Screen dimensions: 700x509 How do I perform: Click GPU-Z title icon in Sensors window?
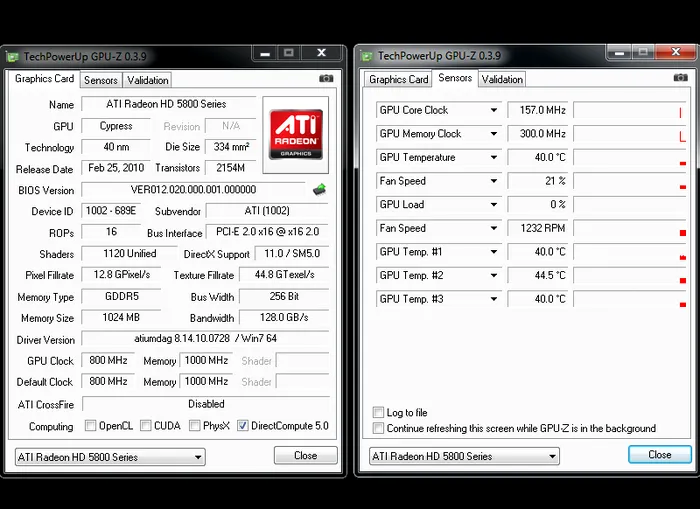(x=367, y=56)
